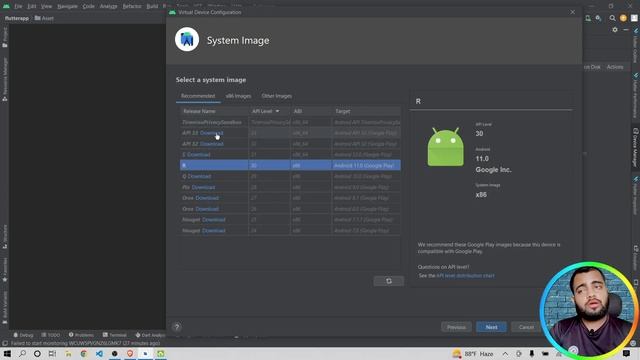Download the Nougat API 25 image
Screen dimensions: 640x360
coord(214,220)
